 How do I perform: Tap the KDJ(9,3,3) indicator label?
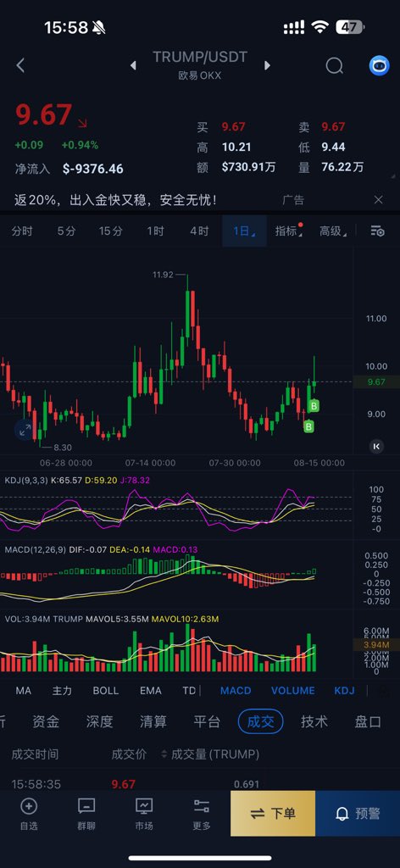[26, 480]
